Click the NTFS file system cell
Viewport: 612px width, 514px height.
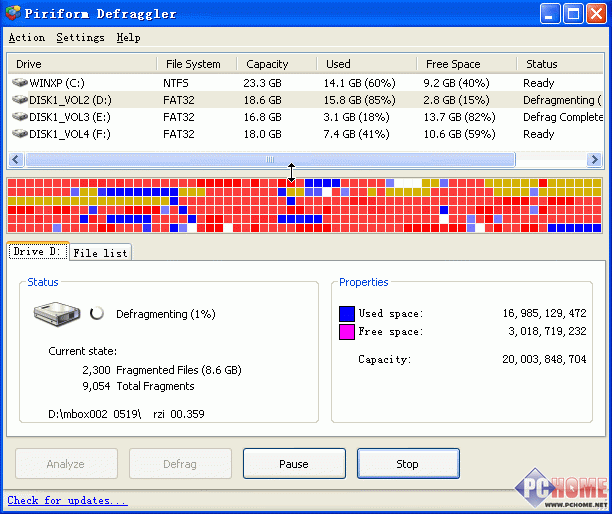176,83
